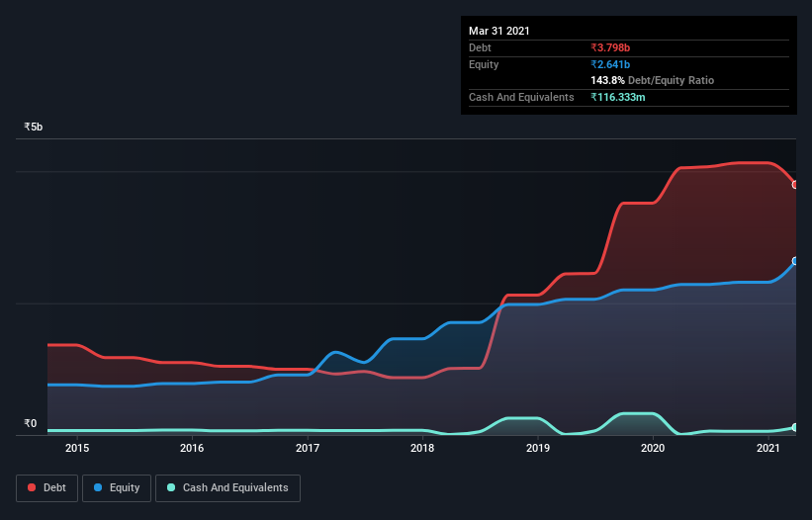The height and width of the screenshot is (520, 812).
Task: Click the ₹116.333m cash value
Action: [x=618, y=97]
